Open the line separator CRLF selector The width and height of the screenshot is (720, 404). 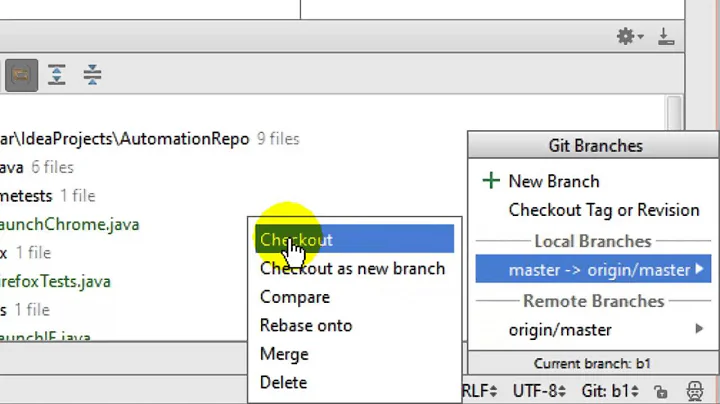(x=479, y=392)
